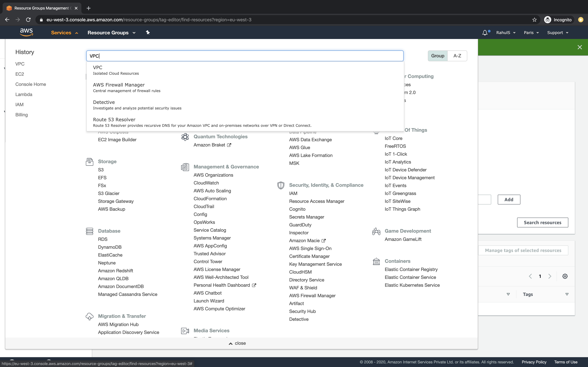Click the Storage category icon
Screen dimensions: 588x367
coord(89,161)
